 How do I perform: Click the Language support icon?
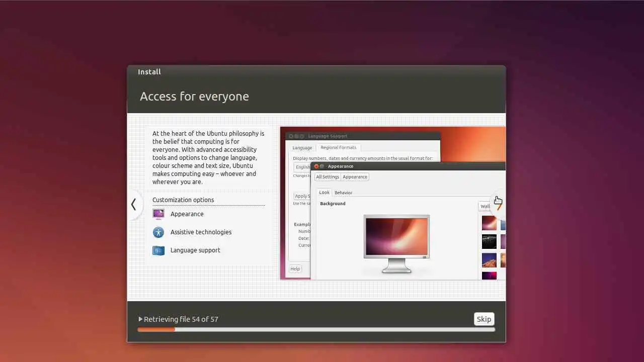click(x=158, y=250)
